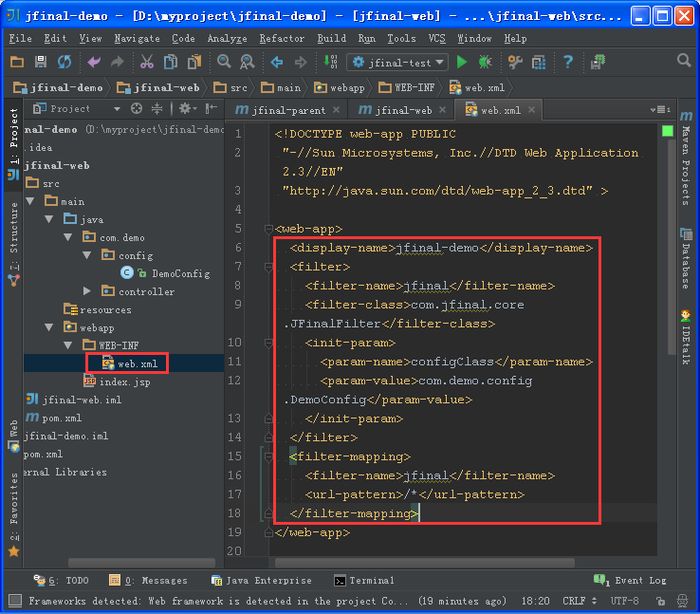
Task: Open Messages tool window
Action: click(x=148, y=581)
